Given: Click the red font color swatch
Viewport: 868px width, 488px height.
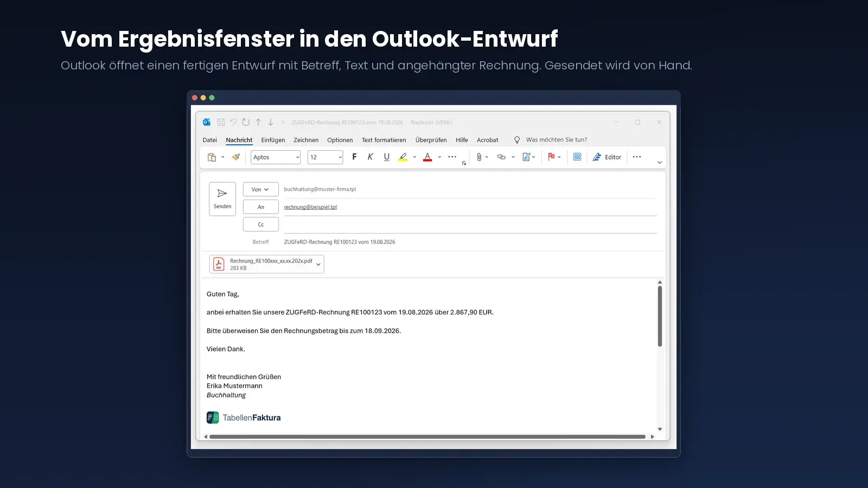Looking at the screenshot, I should pos(427,157).
